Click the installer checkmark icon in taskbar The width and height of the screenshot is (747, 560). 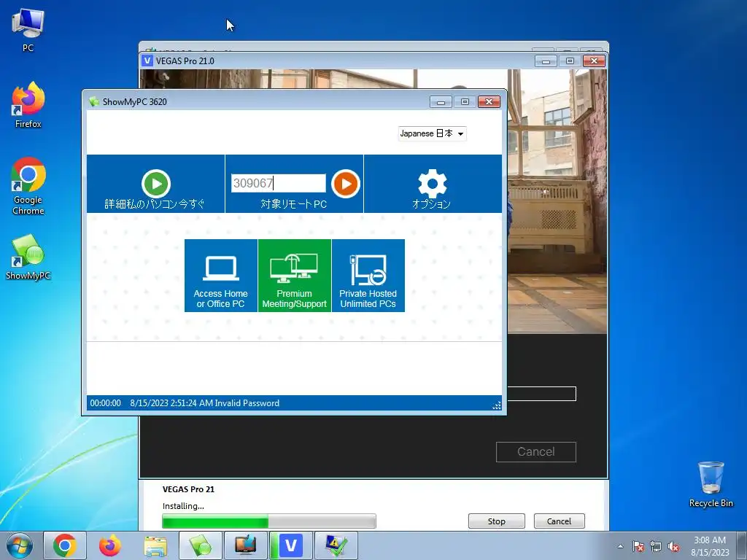[336, 545]
